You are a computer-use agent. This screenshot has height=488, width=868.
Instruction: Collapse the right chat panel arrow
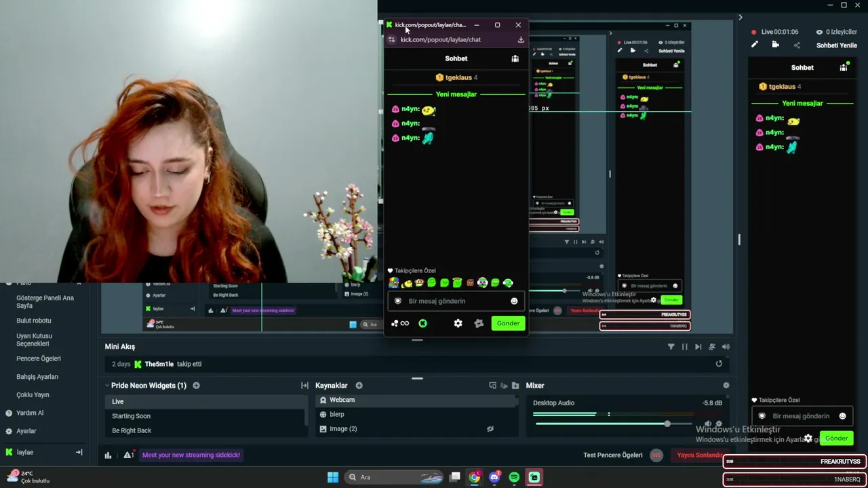click(x=740, y=17)
